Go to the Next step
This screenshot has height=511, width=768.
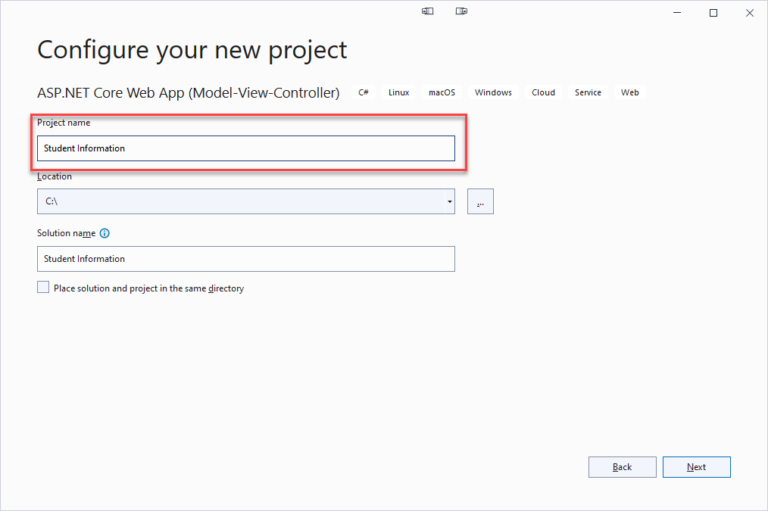pos(696,467)
